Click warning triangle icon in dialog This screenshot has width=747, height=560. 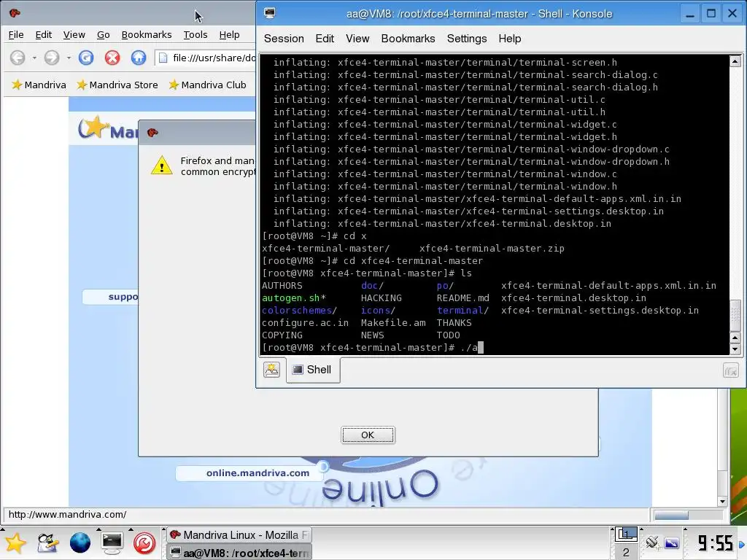pyautogui.click(x=161, y=166)
